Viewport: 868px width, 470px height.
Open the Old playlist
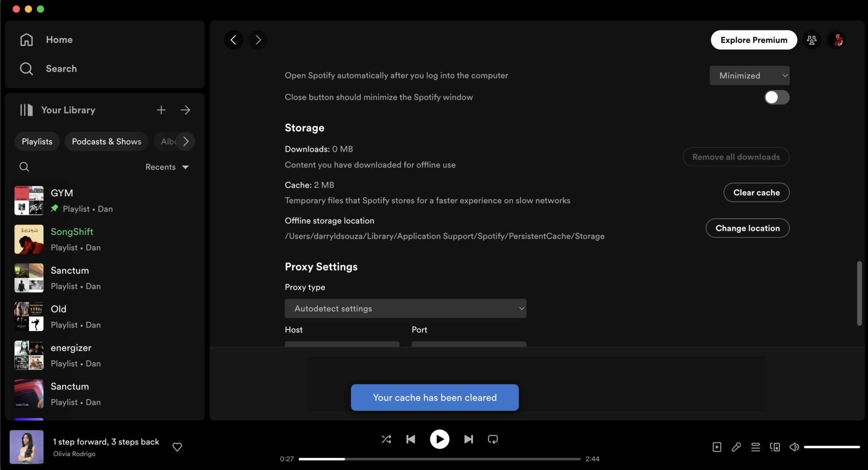(x=105, y=317)
